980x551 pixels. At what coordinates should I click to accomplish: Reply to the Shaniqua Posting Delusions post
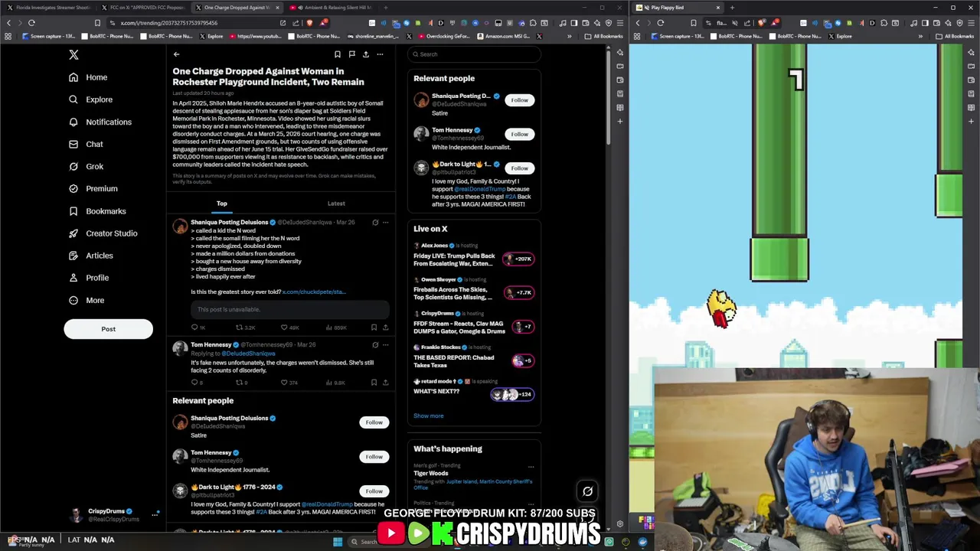coord(194,328)
